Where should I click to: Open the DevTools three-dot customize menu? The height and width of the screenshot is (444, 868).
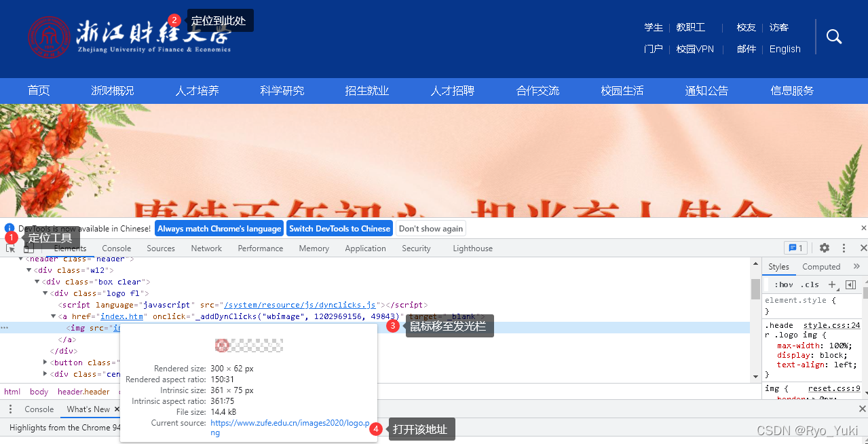click(x=844, y=248)
